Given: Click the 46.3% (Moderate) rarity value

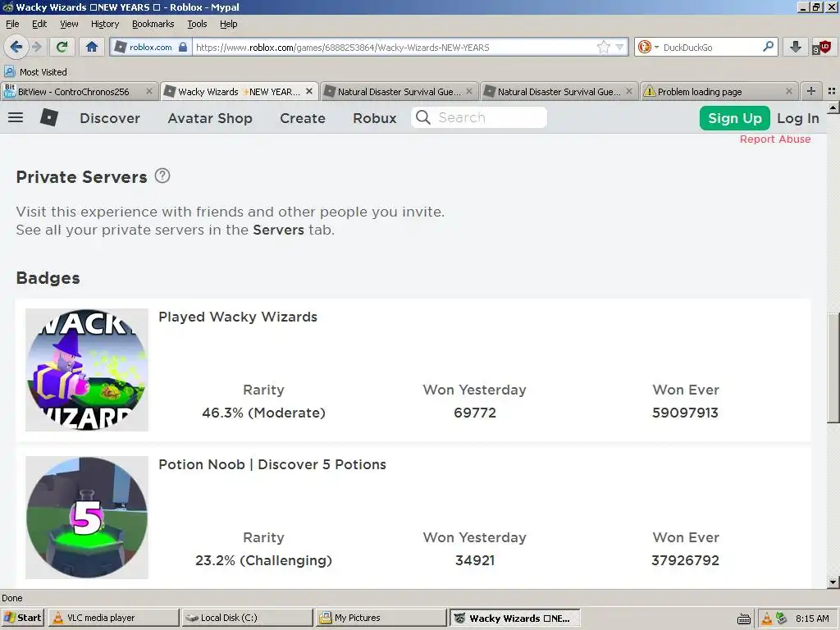Looking at the screenshot, I should click(x=263, y=413).
